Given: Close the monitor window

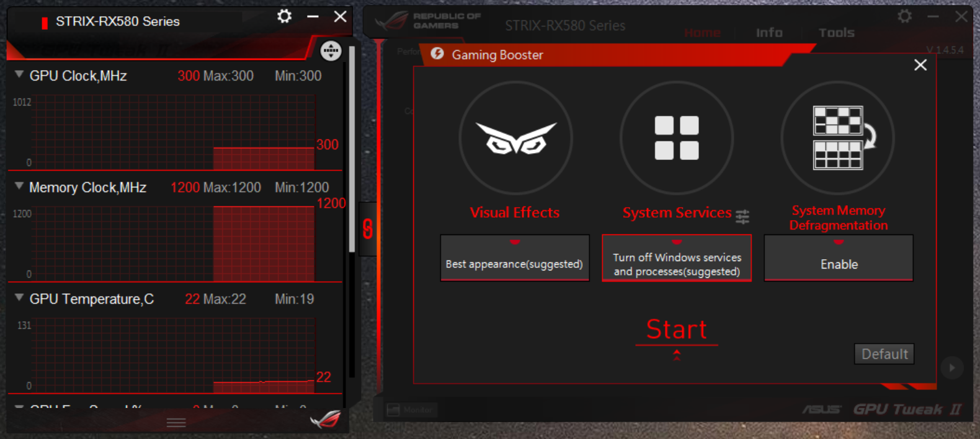Looking at the screenshot, I should pyautogui.click(x=341, y=16).
